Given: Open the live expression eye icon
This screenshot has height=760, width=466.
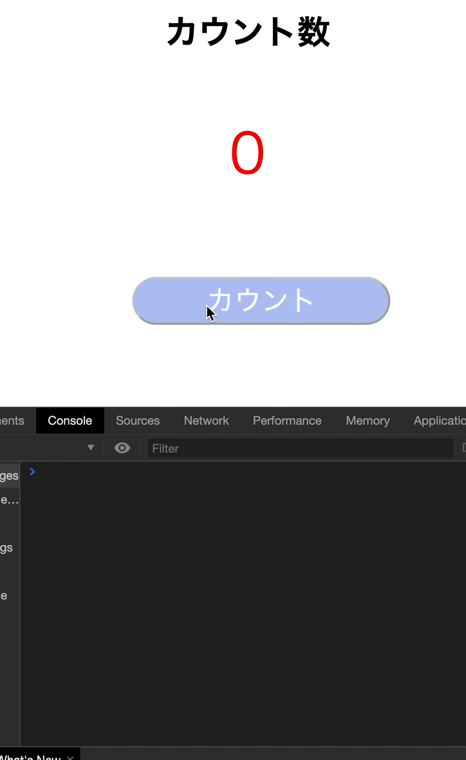Looking at the screenshot, I should tap(122, 448).
